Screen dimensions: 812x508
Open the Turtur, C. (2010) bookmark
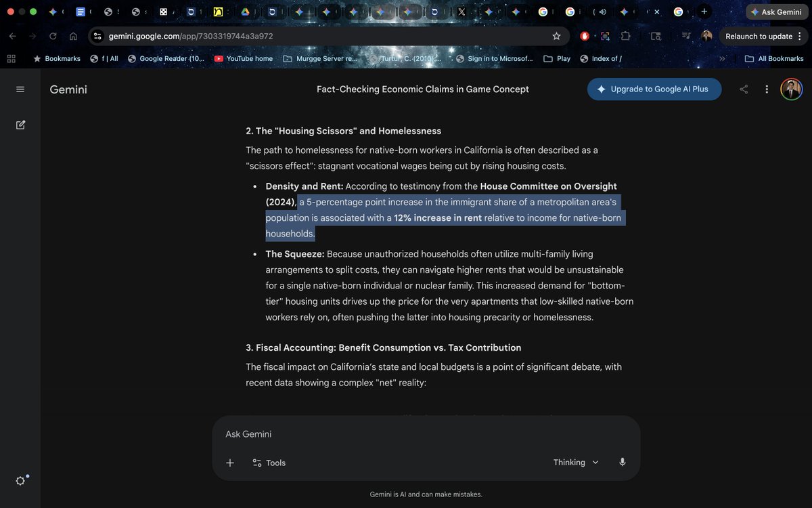click(405, 59)
